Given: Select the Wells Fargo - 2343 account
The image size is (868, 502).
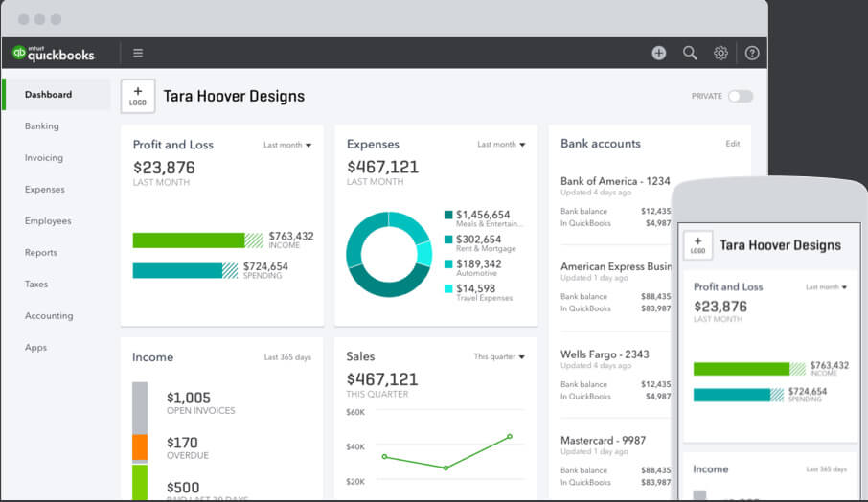Looking at the screenshot, I should (x=604, y=354).
